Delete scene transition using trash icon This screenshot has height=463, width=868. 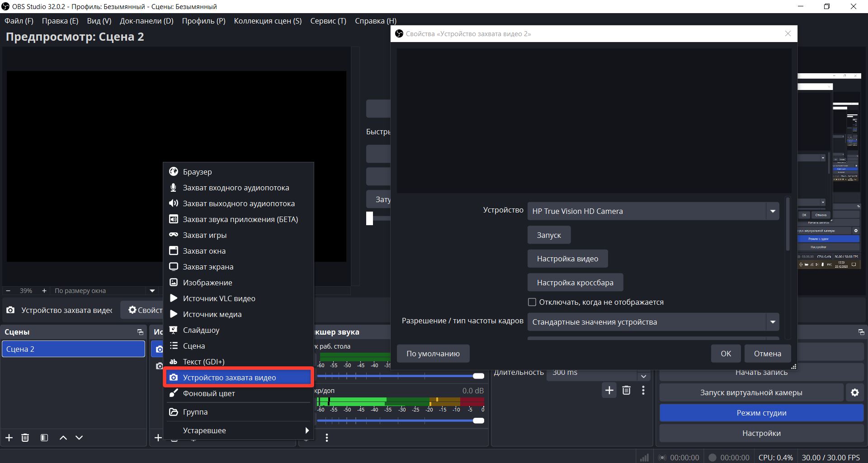coord(626,390)
